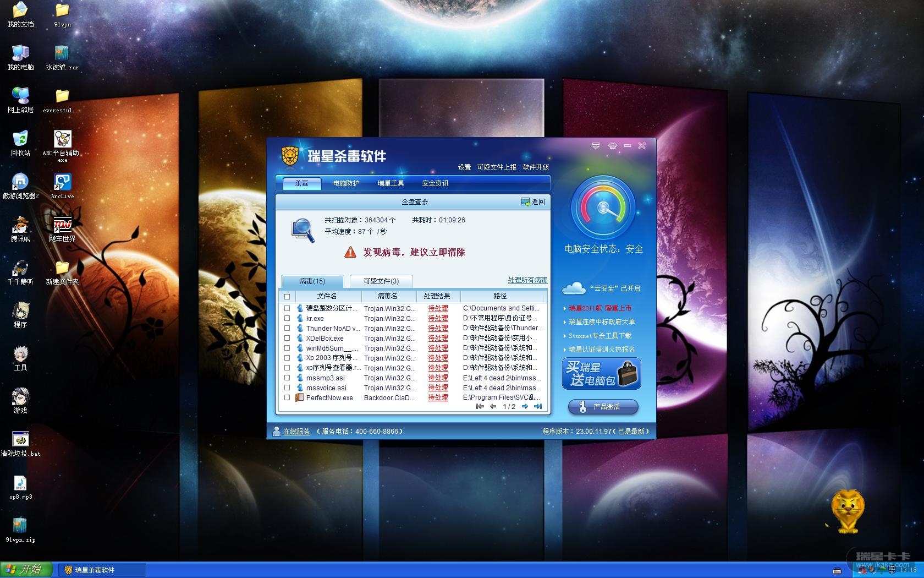Open the 我的电脑 desktop icon

(20, 57)
